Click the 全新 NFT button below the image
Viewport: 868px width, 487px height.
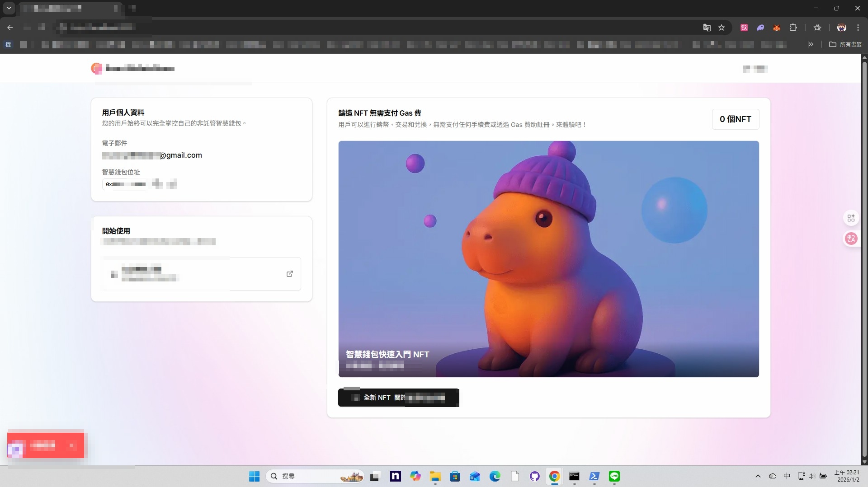tap(398, 398)
